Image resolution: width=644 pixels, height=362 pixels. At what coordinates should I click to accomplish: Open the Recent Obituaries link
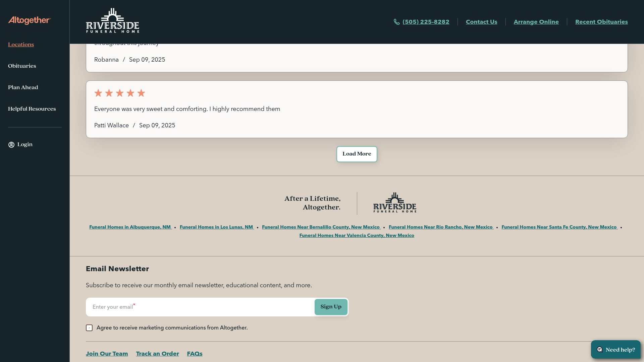tap(601, 22)
